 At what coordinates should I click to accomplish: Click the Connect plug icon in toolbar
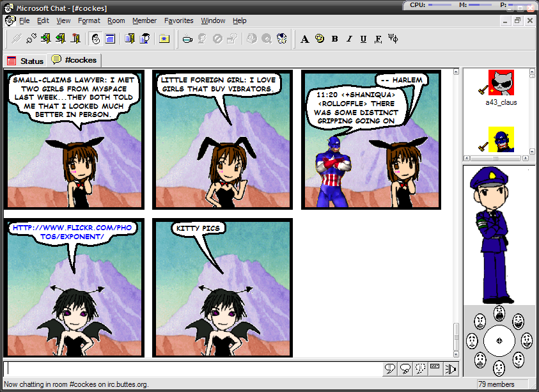[x=16, y=39]
